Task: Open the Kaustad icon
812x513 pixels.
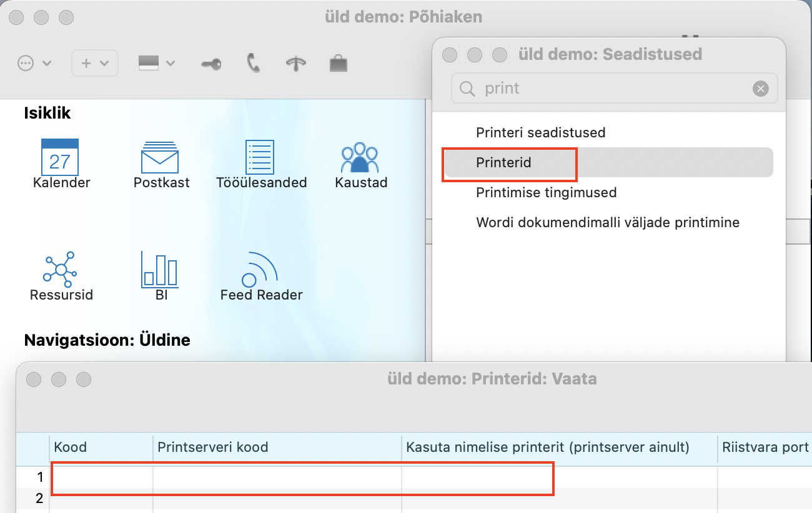Action: (360, 159)
